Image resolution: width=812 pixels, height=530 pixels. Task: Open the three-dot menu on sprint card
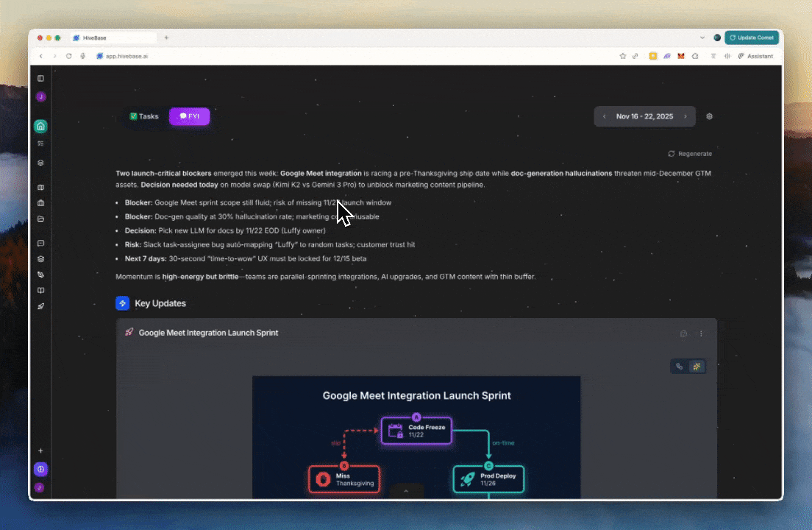(x=701, y=333)
